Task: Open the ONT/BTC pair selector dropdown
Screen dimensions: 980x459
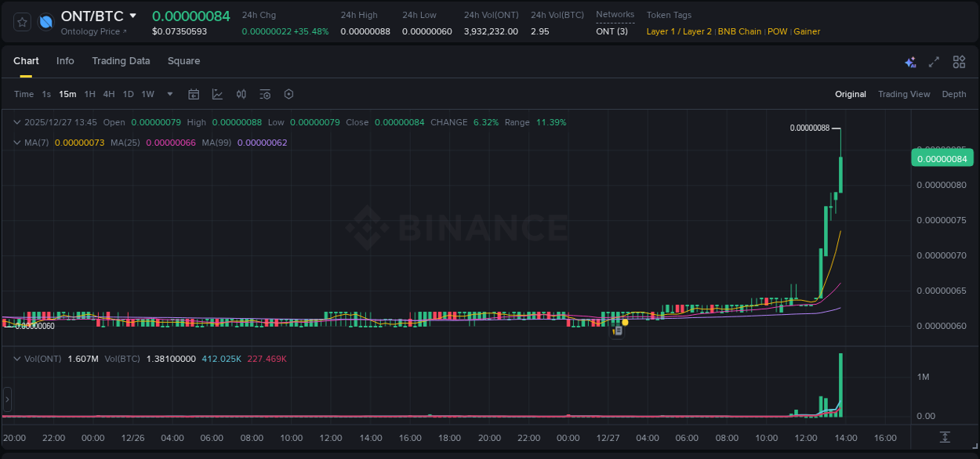Action: pos(133,15)
